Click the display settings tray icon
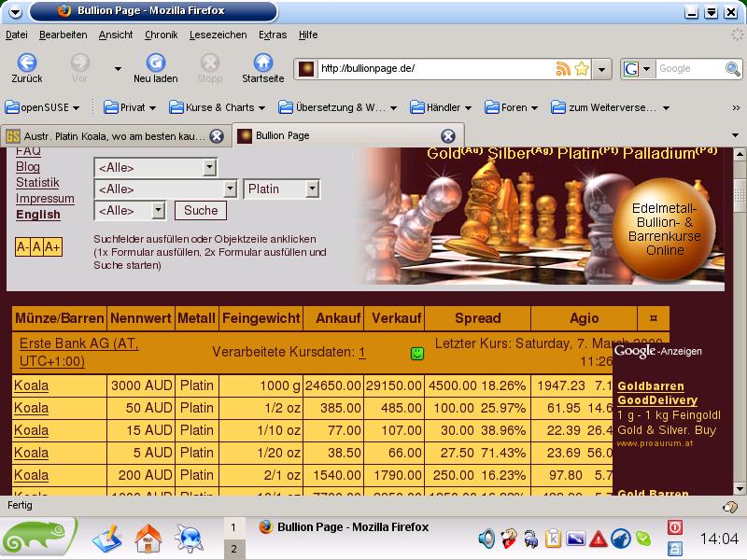The height and width of the screenshot is (560, 747). 575,539
